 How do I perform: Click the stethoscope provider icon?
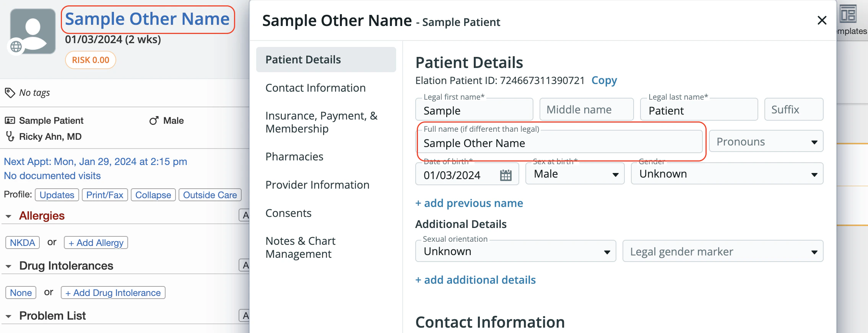[10, 136]
